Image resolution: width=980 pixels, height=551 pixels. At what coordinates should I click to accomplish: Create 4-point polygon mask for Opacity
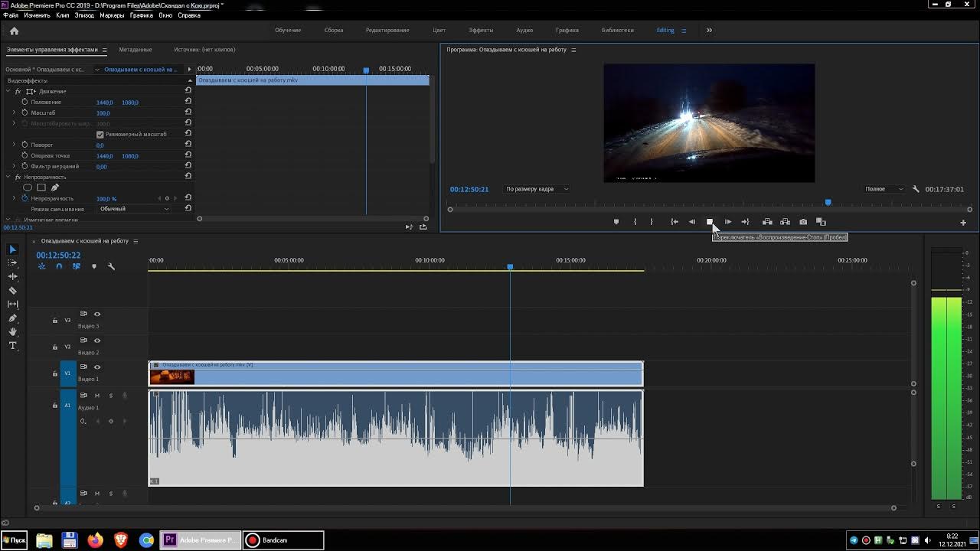pyautogui.click(x=41, y=187)
